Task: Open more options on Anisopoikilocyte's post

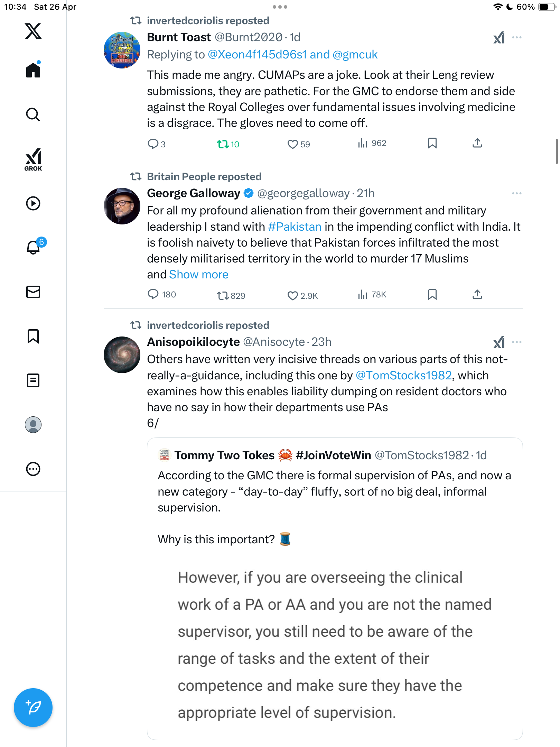Action: click(516, 342)
